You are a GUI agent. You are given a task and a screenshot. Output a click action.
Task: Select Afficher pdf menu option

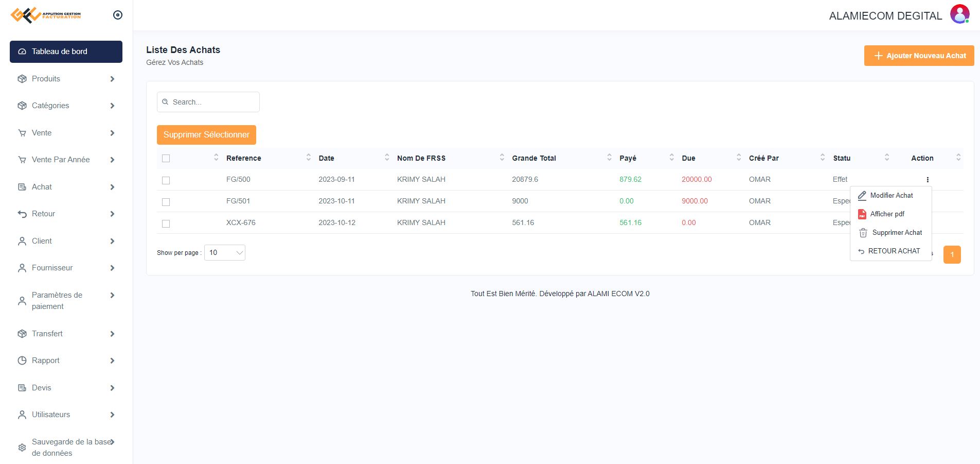[x=887, y=214]
